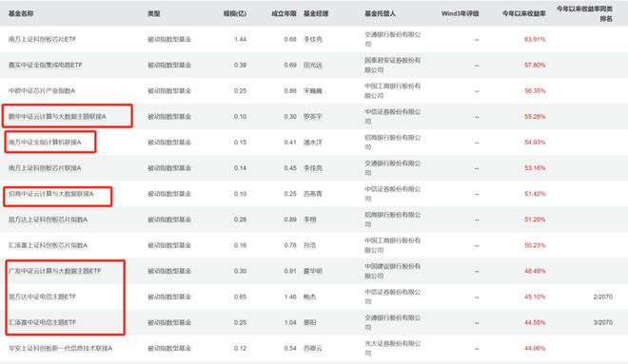Click custodian 中国建设银行股份有限公司
The width and height of the screenshot is (628, 364).
coord(392,271)
